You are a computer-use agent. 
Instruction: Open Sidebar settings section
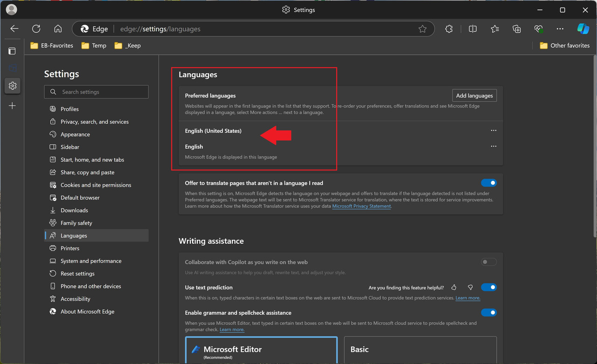[x=97, y=147]
